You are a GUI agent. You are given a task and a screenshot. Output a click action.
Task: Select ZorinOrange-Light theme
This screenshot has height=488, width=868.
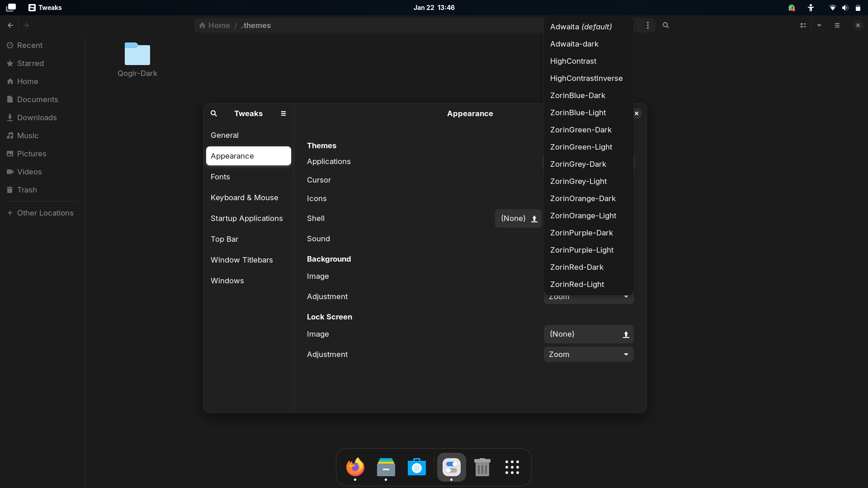(589, 216)
